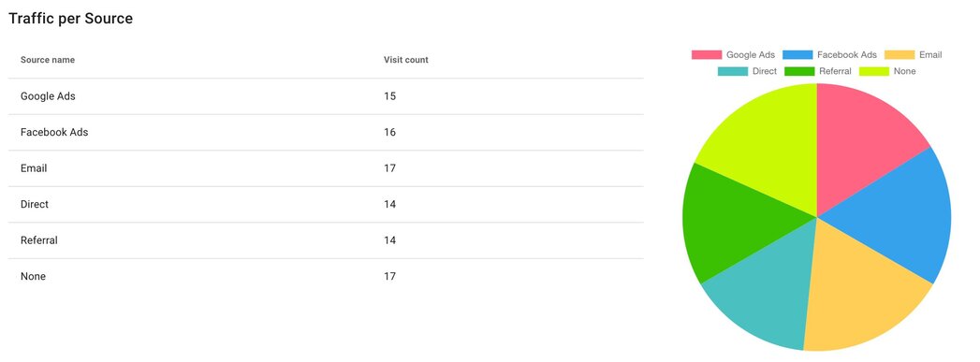This screenshot has width=980, height=362.
Task: Toggle the Google Ads legend swatch
Action: tap(706, 55)
